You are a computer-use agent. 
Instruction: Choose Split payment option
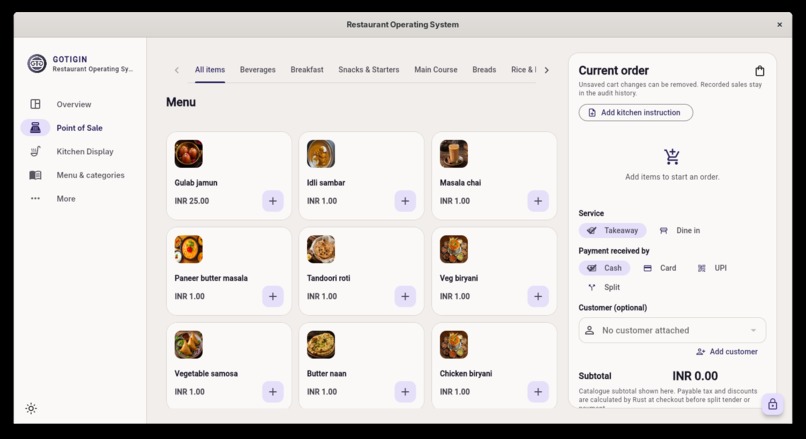point(604,287)
